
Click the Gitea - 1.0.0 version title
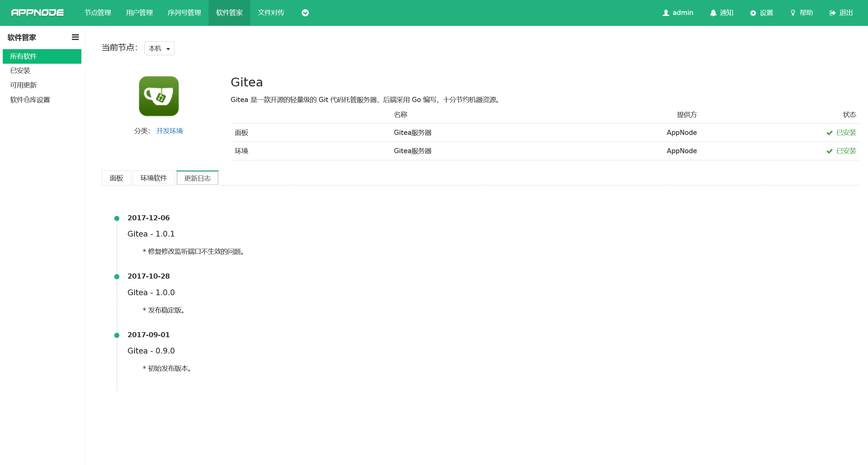[151, 292]
